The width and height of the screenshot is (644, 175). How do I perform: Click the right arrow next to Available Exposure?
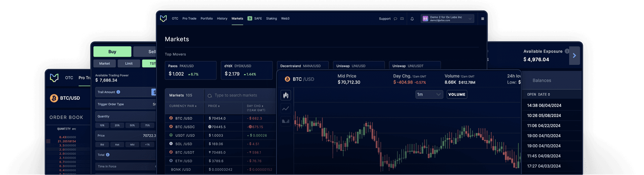(574, 56)
